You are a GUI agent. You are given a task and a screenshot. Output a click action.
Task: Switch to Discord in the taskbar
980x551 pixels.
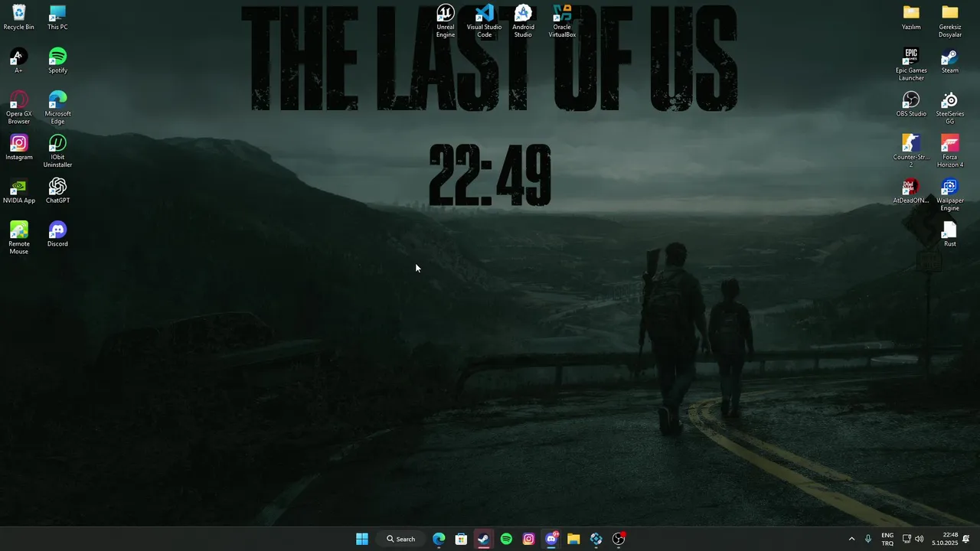click(551, 539)
